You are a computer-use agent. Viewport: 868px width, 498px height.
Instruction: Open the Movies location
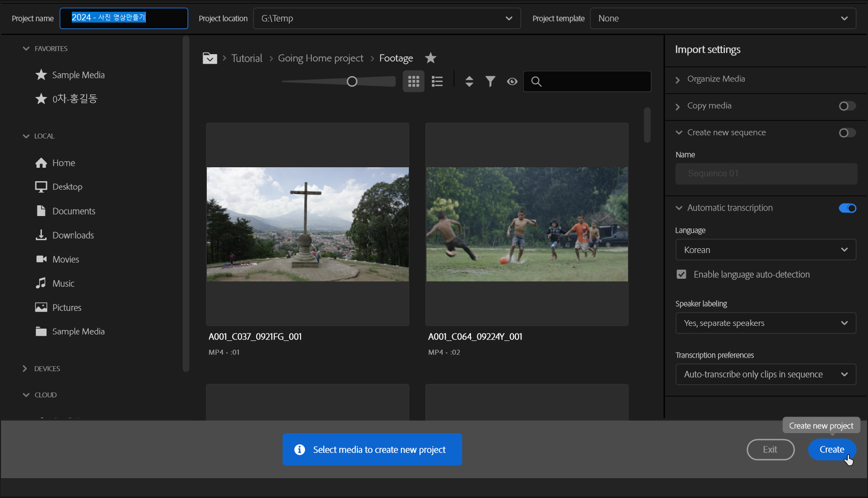tap(57, 259)
